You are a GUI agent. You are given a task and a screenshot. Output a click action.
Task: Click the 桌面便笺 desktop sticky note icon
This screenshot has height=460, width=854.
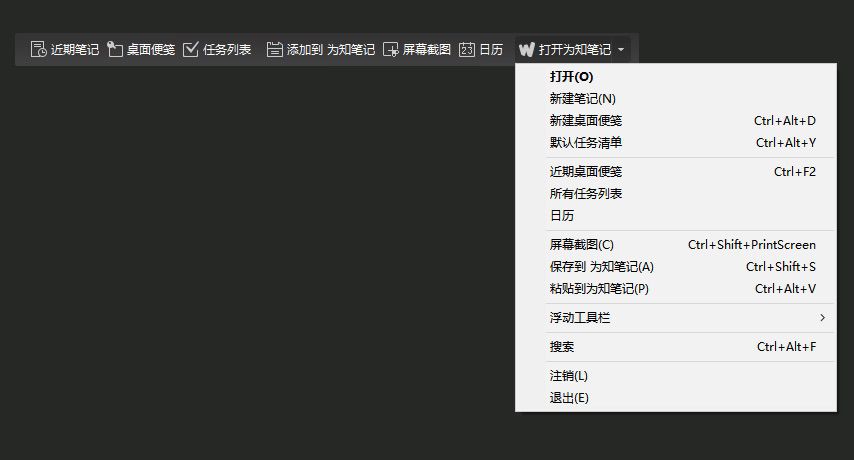[x=114, y=50]
